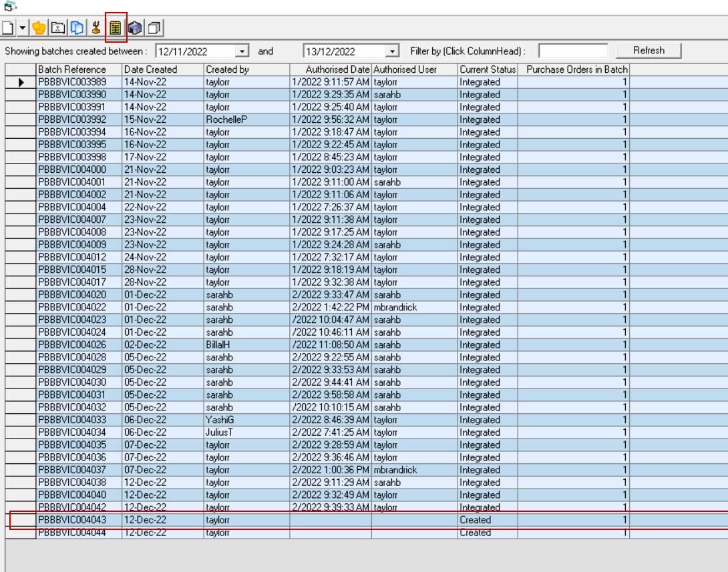The image size is (728, 572).
Task: Click the 15-Nov-22 date cell
Action: (163, 119)
